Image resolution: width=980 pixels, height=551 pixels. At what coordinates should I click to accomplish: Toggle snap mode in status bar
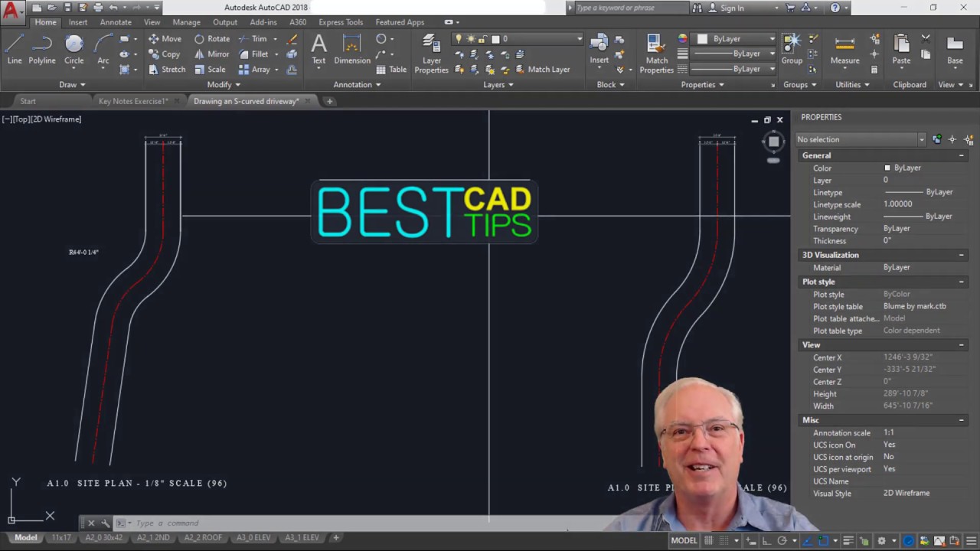724,540
